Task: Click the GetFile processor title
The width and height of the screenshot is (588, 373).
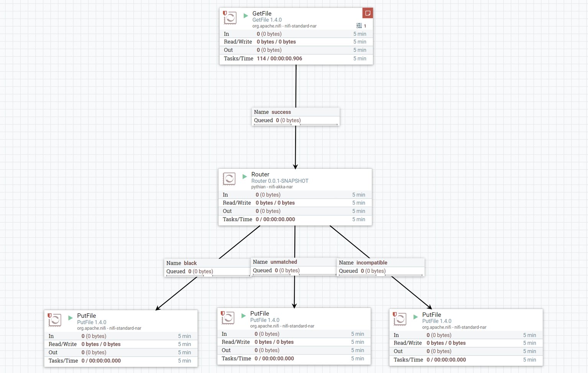Action: coord(261,13)
